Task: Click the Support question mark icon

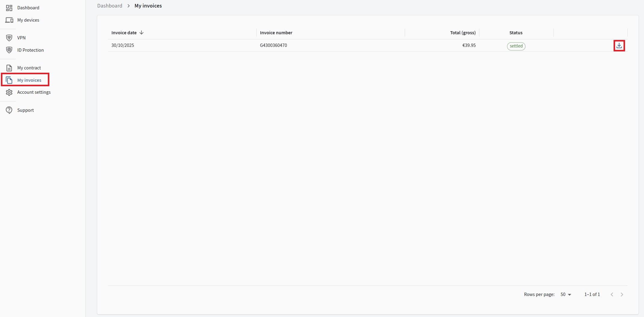Action: point(9,110)
